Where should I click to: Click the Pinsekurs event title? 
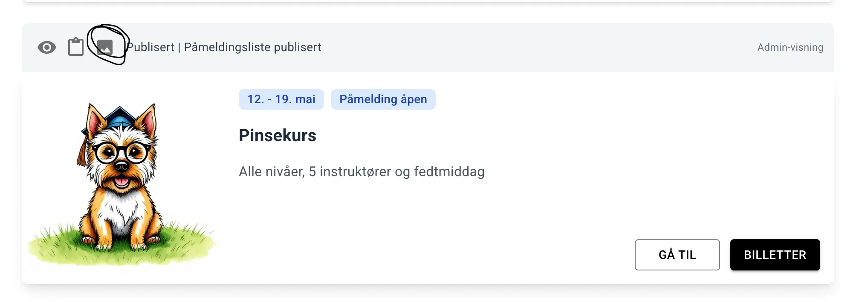pyautogui.click(x=278, y=136)
